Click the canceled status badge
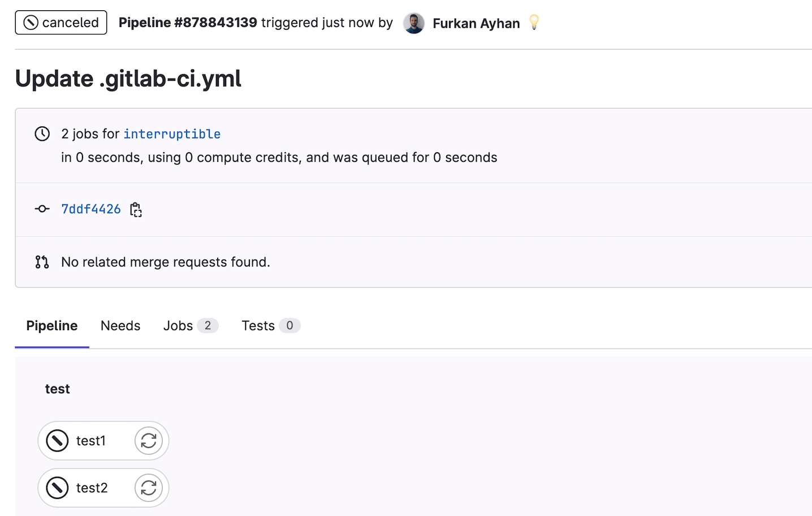This screenshot has width=812, height=516. tap(61, 23)
